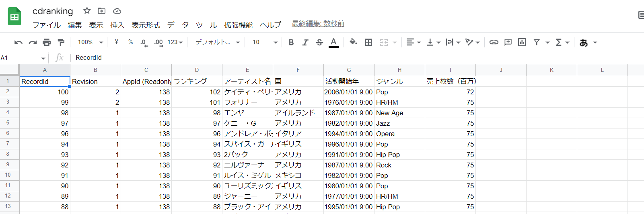Open the 編集 menu

click(x=75, y=25)
